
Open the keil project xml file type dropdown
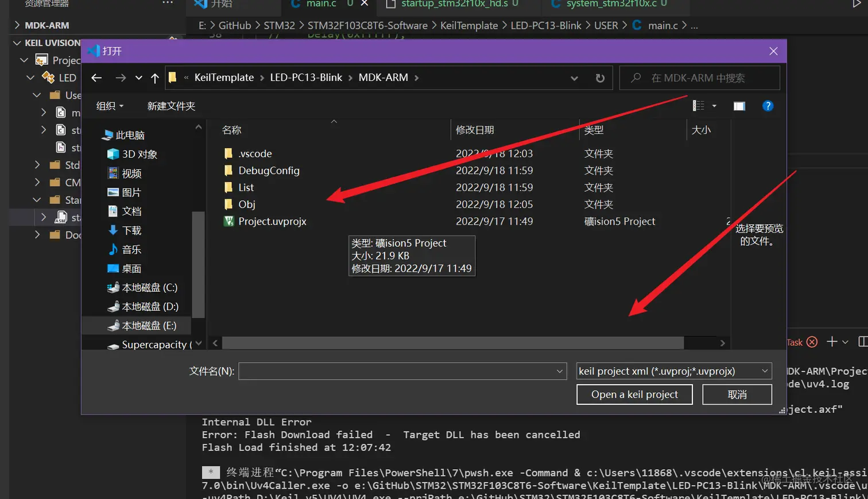point(674,372)
